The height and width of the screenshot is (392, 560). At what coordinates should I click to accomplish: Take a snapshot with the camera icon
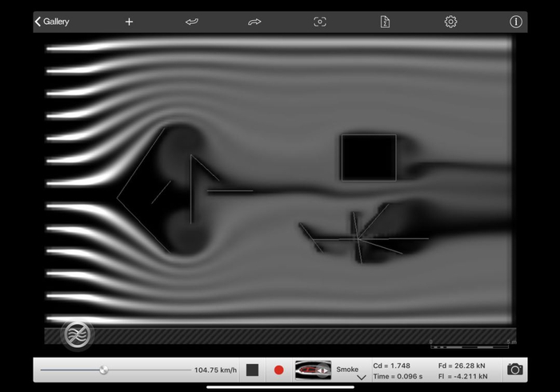[x=515, y=370]
